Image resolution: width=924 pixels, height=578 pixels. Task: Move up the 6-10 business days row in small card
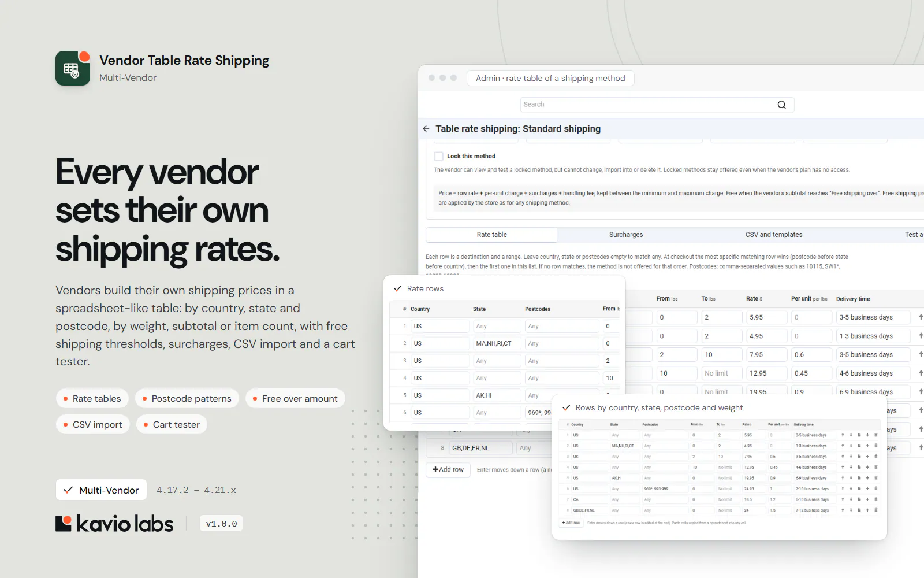pyautogui.click(x=843, y=499)
